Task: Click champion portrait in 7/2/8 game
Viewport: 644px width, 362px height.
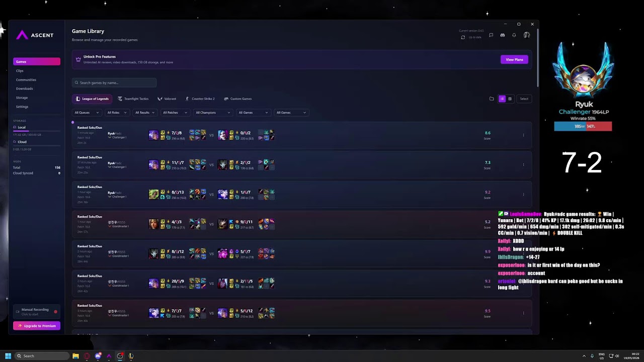Action: point(153,135)
